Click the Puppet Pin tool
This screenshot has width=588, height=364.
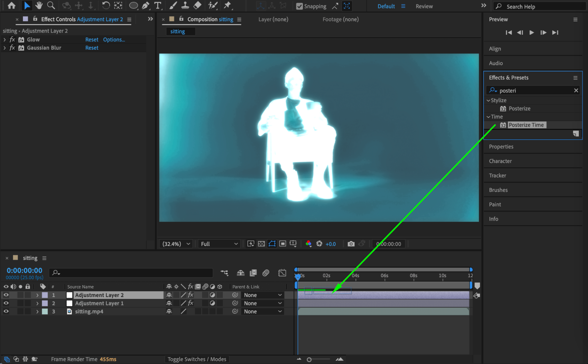tap(227, 6)
